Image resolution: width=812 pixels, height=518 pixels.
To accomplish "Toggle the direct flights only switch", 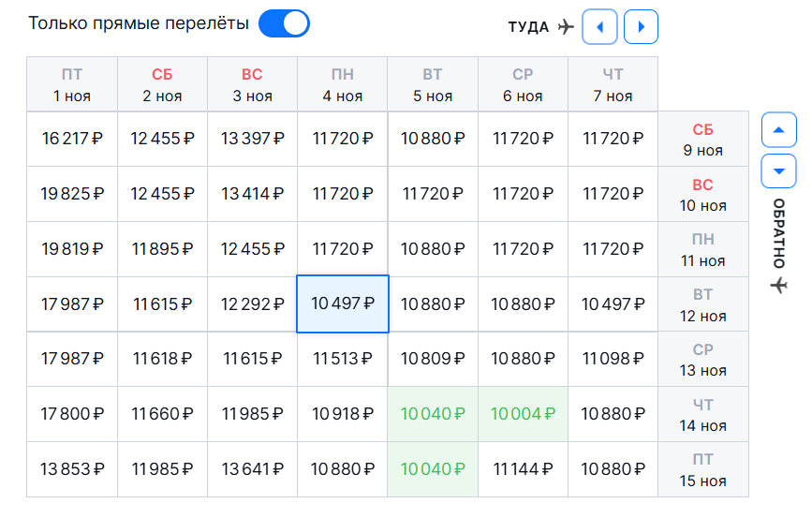I will [283, 23].
